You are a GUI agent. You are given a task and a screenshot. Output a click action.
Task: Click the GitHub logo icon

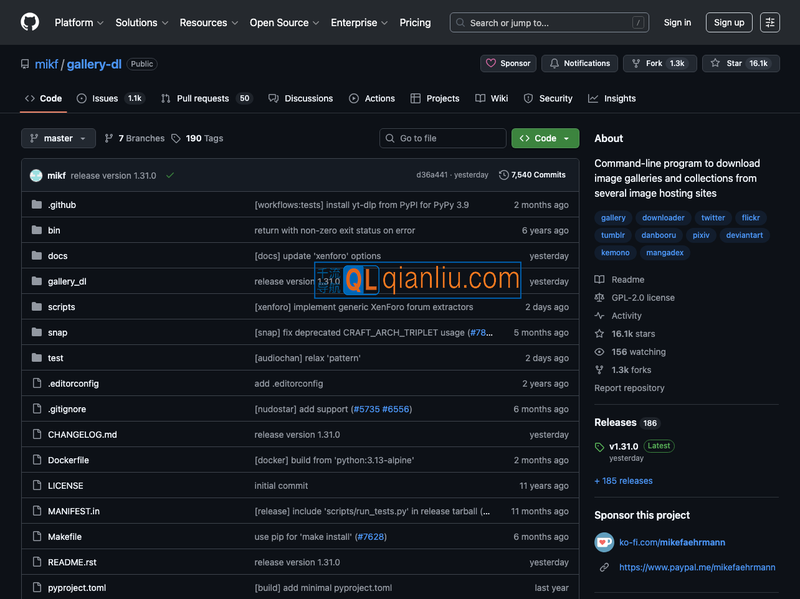(x=30, y=22)
